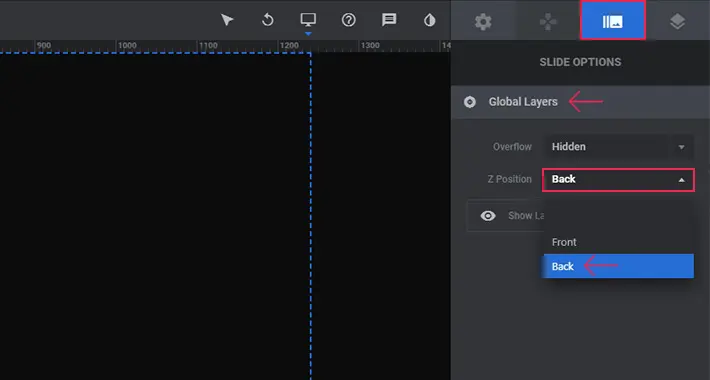Image resolution: width=710 pixels, height=380 pixels.
Task: Close the Z Position Back dropdown
Action: tap(619, 179)
